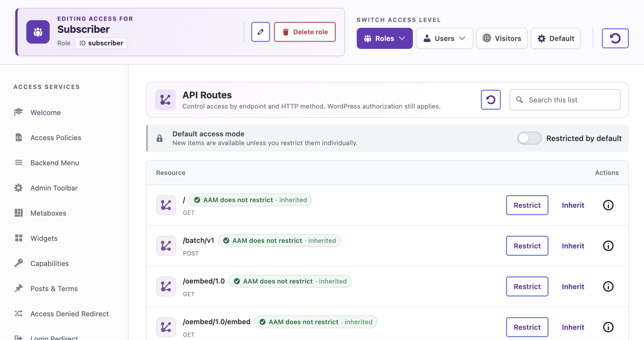Click Inherit for the / route
The image size is (644, 340).
[x=573, y=205]
